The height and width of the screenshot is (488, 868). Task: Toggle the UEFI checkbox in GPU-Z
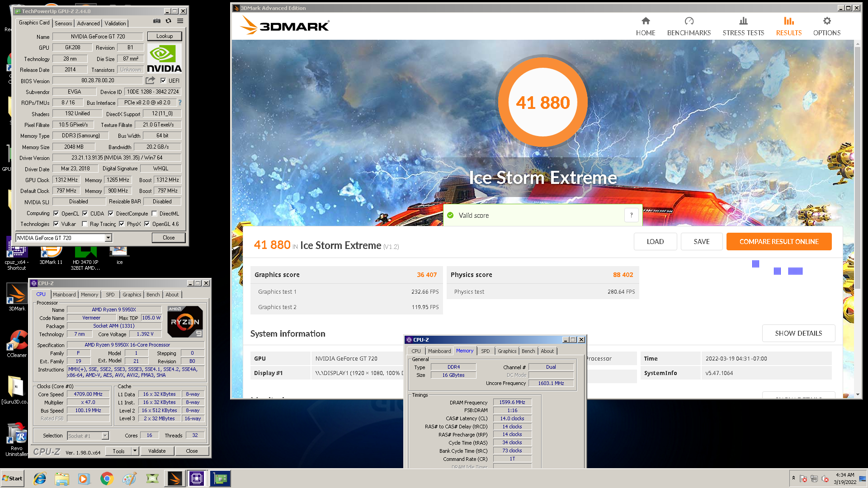163,81
